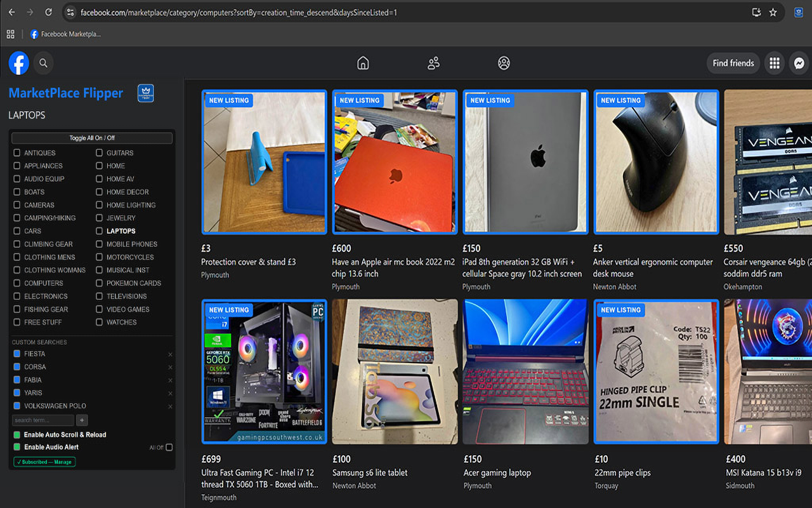Check the COMPUTERS category checkbox

point(17,283)
